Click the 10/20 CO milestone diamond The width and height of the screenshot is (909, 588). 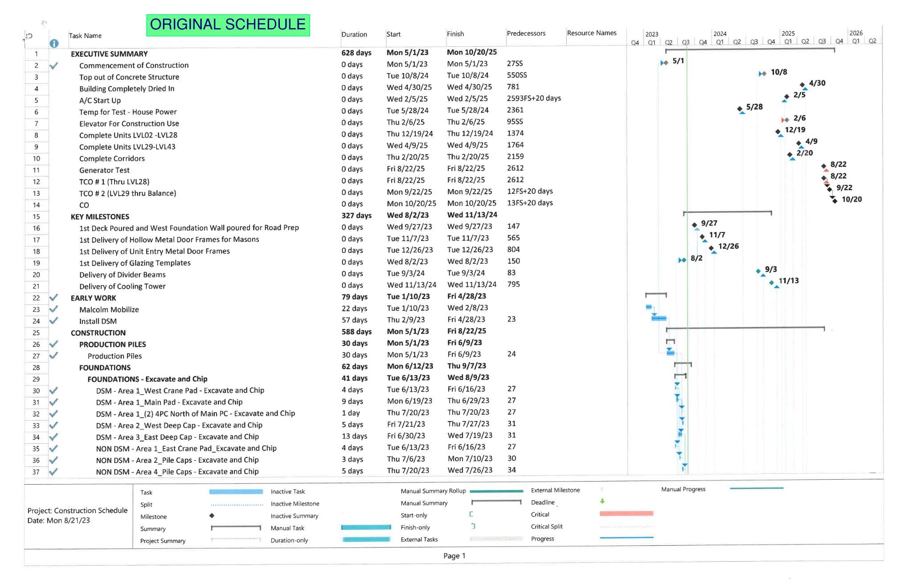(834, 200)
